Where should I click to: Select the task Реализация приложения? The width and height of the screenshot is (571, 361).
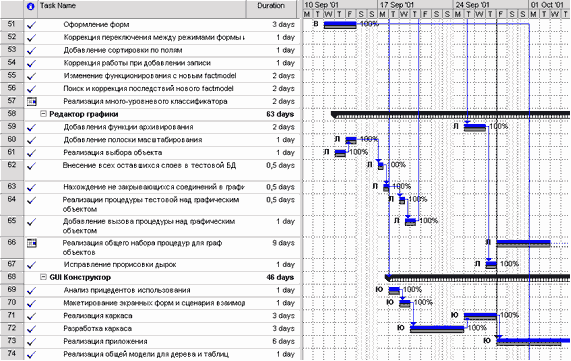pyautogui.click(x=105, y=342)
